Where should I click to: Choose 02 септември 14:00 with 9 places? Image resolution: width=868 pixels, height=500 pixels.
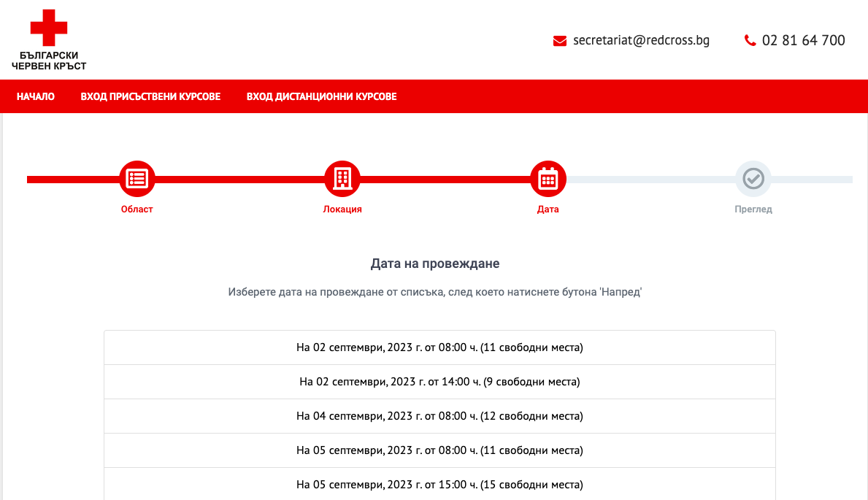tap(439, 382)
